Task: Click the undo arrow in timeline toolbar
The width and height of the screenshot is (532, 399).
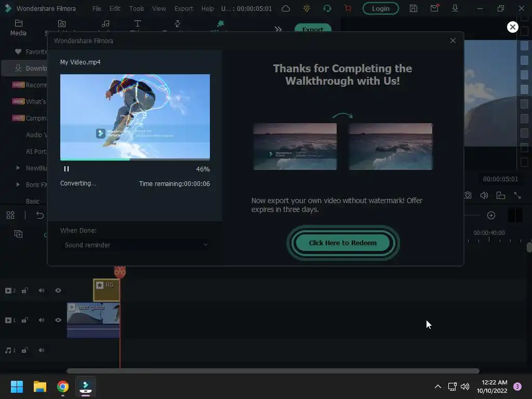Action: point(39,215)
